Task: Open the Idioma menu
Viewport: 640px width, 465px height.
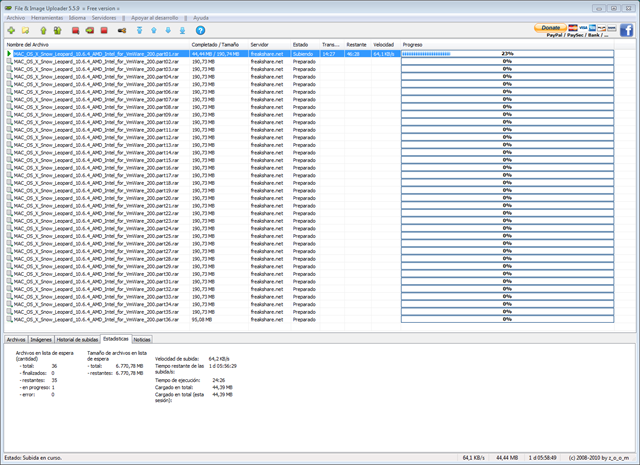Action: [x=77, y=18]
